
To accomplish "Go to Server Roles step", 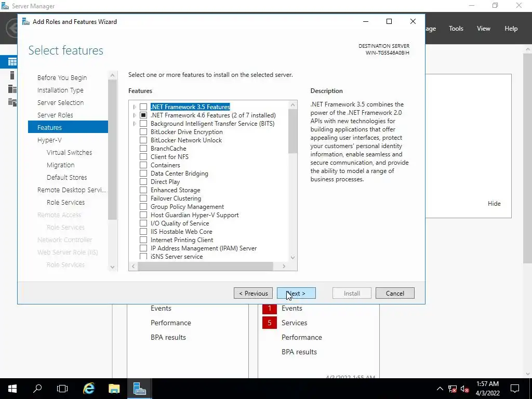I will tap(55, 115).
